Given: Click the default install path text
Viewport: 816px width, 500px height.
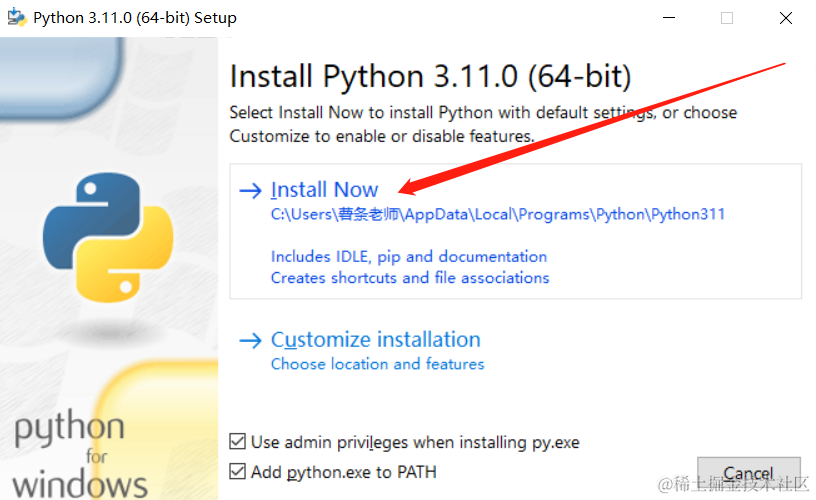Looking at the screenshot, I should pos(498,214).
